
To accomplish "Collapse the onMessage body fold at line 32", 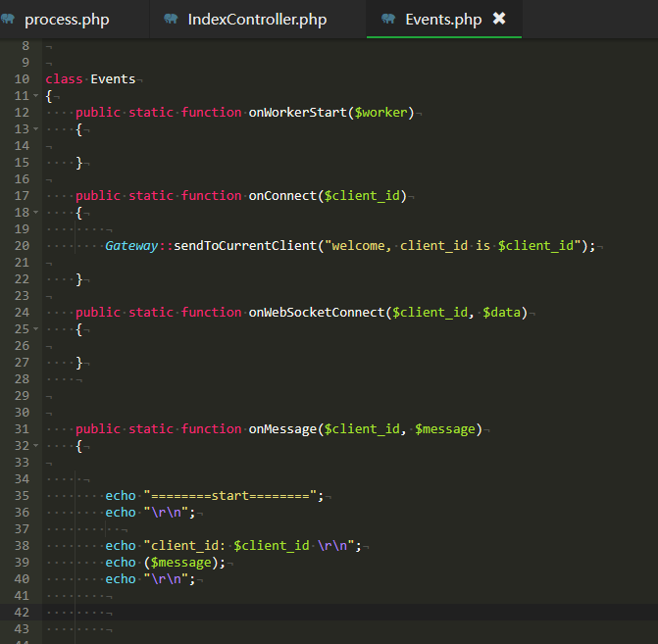I will click(36, 446).
